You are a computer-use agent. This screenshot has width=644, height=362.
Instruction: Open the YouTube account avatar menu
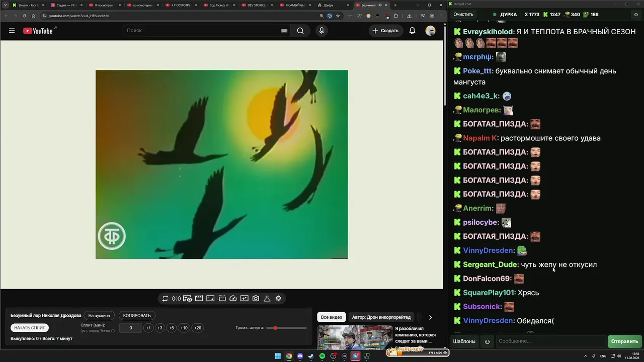pos(430,31)
